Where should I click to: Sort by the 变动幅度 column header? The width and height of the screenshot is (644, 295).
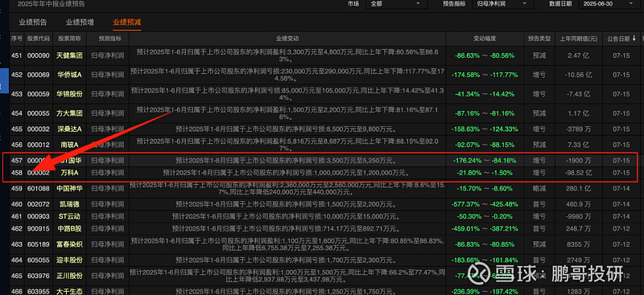click(485, 39)
